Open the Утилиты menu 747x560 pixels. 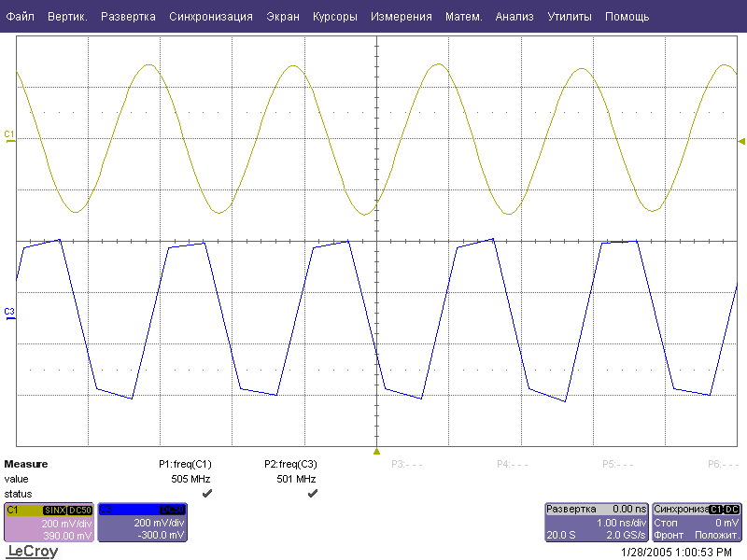click(569, 17)
